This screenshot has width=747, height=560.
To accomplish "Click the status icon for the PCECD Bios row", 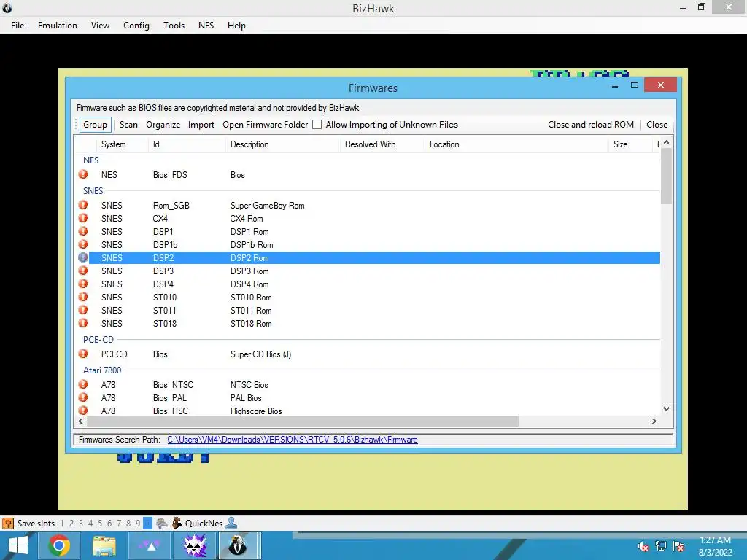I will [x=83, y=354].
